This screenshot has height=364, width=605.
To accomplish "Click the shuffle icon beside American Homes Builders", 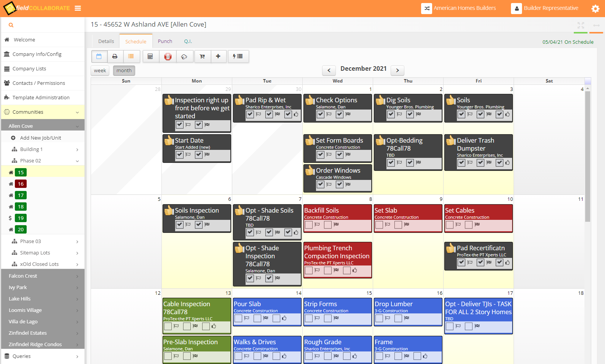I will (426, 8).
